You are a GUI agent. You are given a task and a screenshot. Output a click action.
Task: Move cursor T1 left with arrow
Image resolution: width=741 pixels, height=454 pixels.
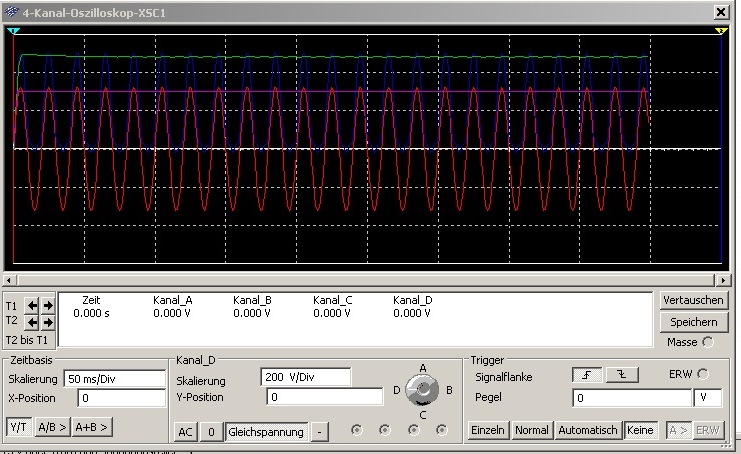pyautogui.click(x=32, y=305)
